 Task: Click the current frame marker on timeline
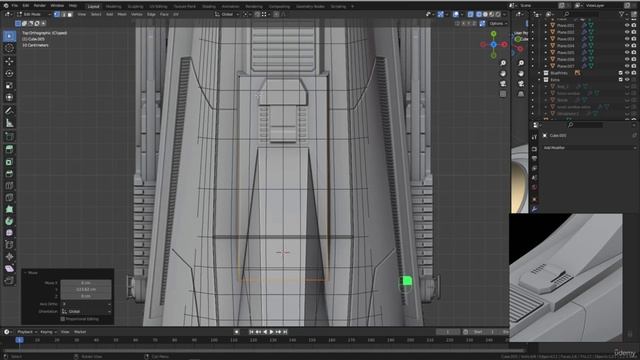click(19, 340)
